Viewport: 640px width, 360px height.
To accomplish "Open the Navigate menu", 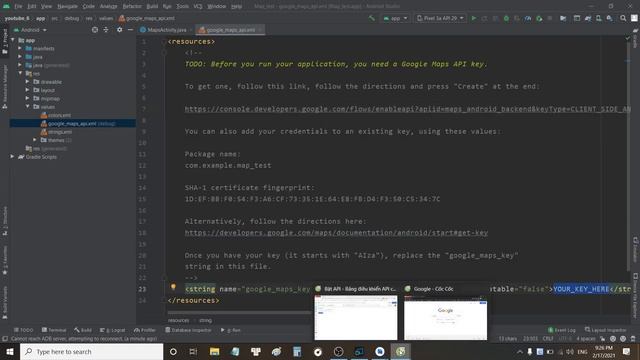I will click(67, 6).
